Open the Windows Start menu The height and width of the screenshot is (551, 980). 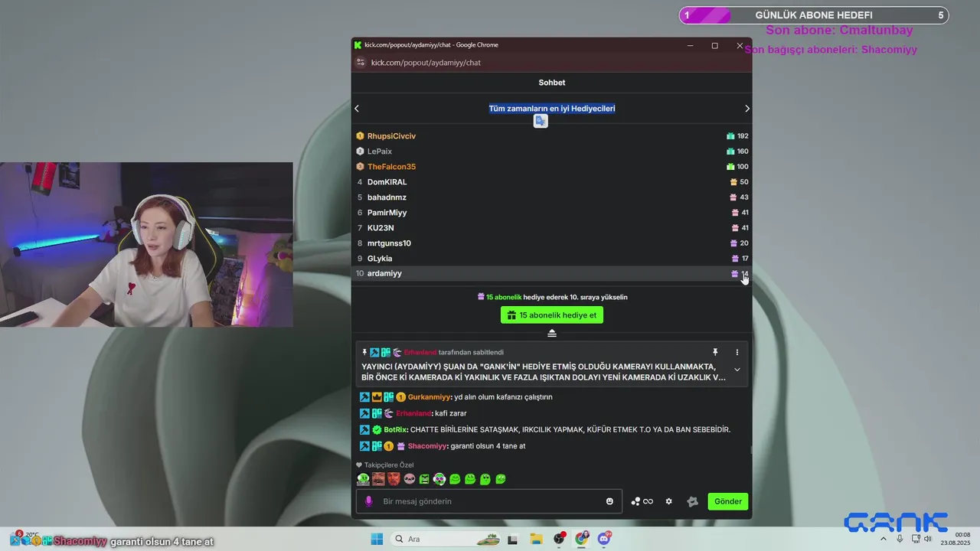(377, 539)
